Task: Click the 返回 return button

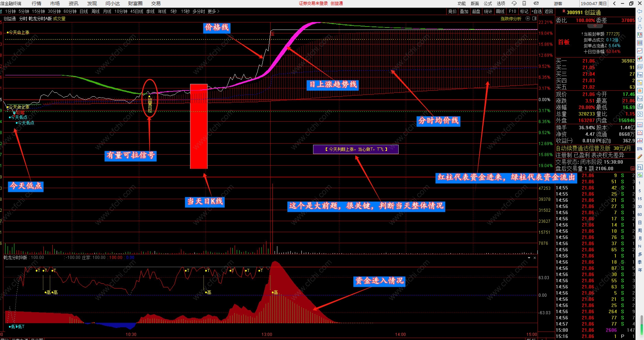Action: pos(549,11)
